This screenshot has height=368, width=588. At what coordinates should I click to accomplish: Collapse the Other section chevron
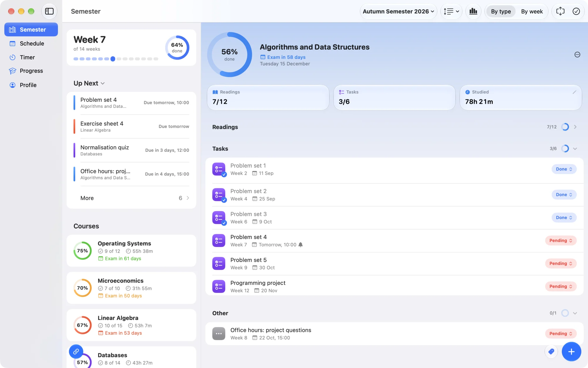(x=575, y=313)
